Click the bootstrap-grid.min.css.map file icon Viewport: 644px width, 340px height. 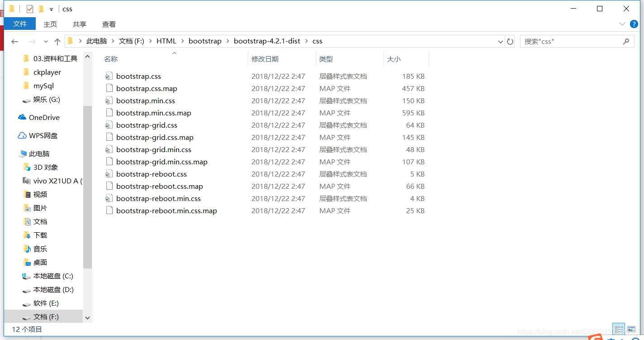pyautogui.click(x=109, y=162)
